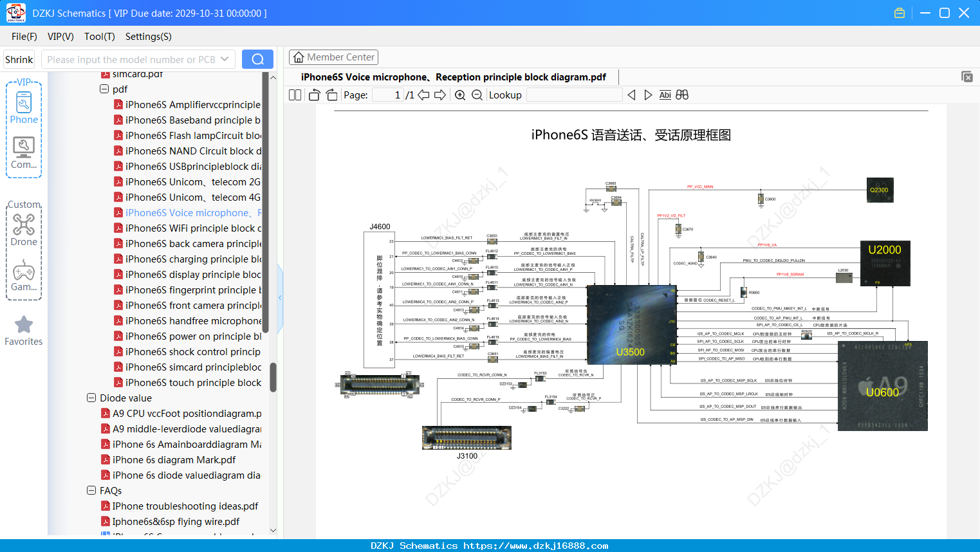Open iPhone 6s diagram Mark.pdf

pos(174,460)
